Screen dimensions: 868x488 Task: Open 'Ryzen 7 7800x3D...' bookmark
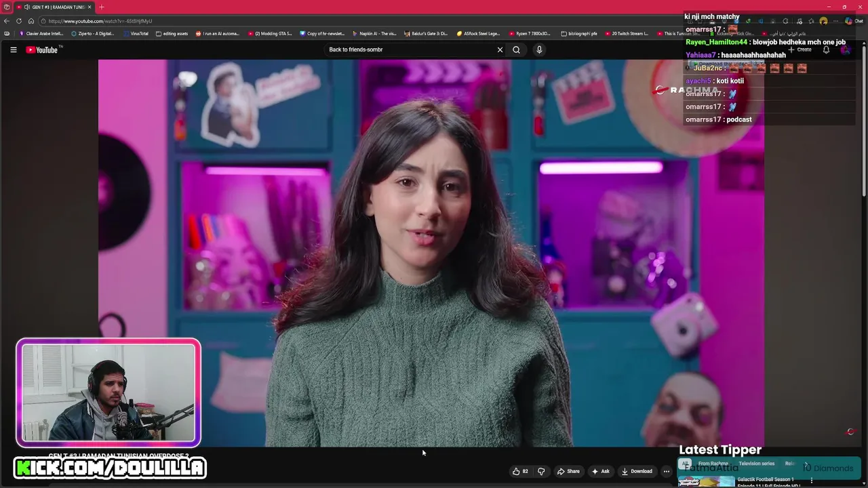(x=530, y=33)
